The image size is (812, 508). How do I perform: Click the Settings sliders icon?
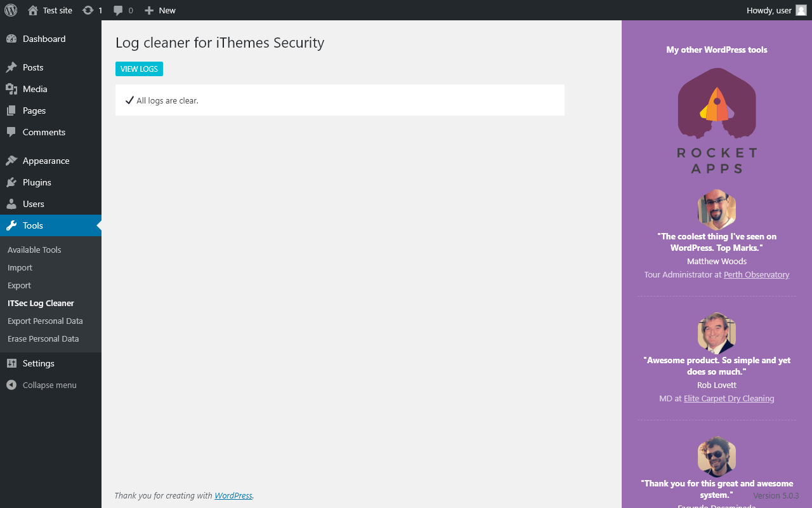click(x=11, y=363)
